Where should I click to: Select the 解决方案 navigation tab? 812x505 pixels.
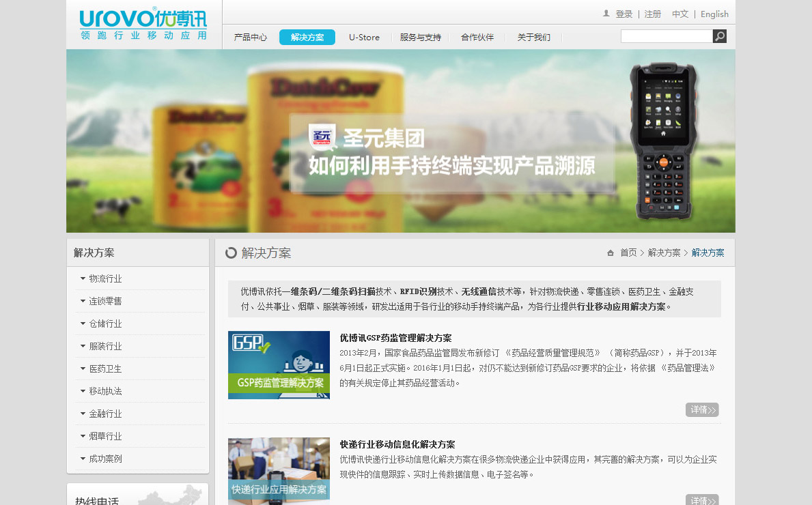click(x=307, y=38)
